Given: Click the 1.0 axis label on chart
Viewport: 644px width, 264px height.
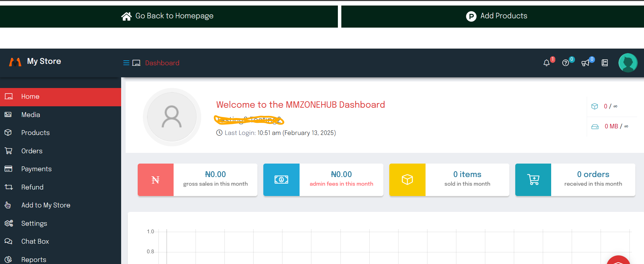Looking at the screenshot, I should [150, 232].
